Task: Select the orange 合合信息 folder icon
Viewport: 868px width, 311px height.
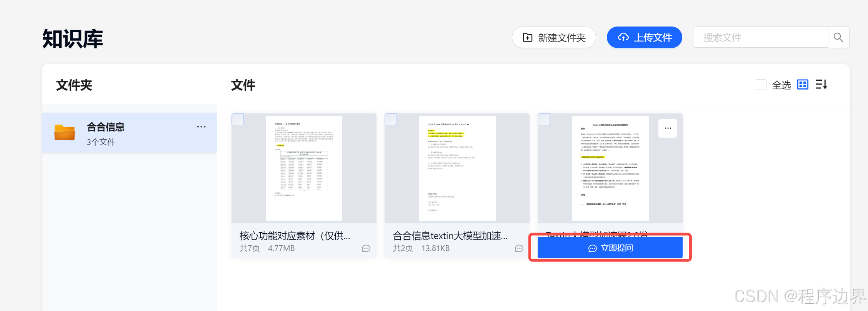Action: click(x=65, y=133)
